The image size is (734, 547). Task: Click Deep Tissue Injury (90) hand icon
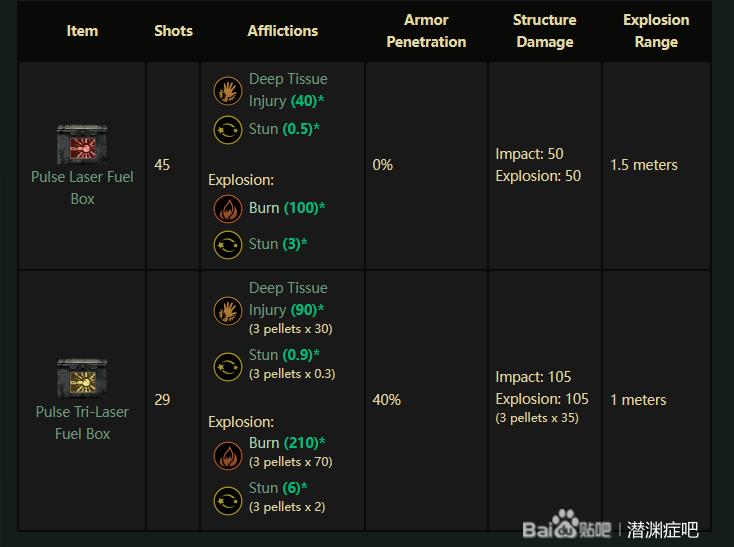coord(228,311)
